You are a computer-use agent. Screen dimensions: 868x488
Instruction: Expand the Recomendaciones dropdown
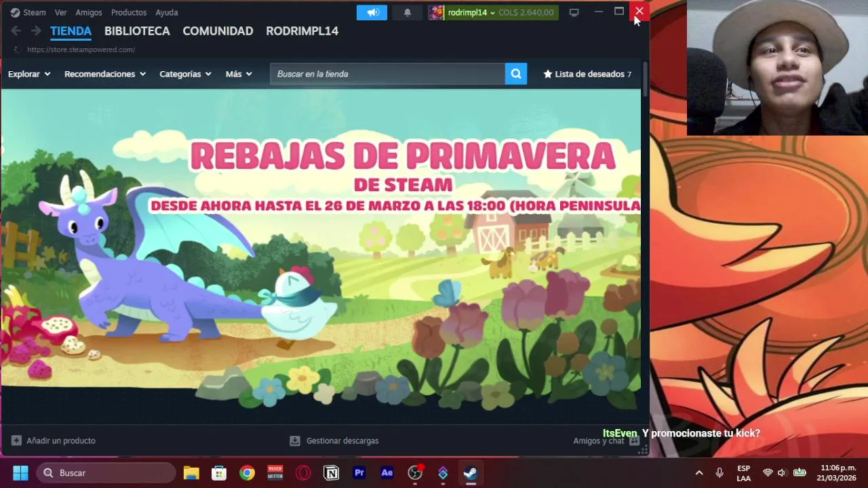[105, 74]
